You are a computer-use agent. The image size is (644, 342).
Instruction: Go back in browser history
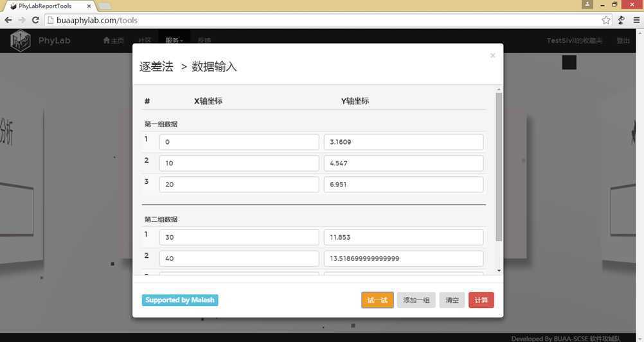click(x=8, y=20)
